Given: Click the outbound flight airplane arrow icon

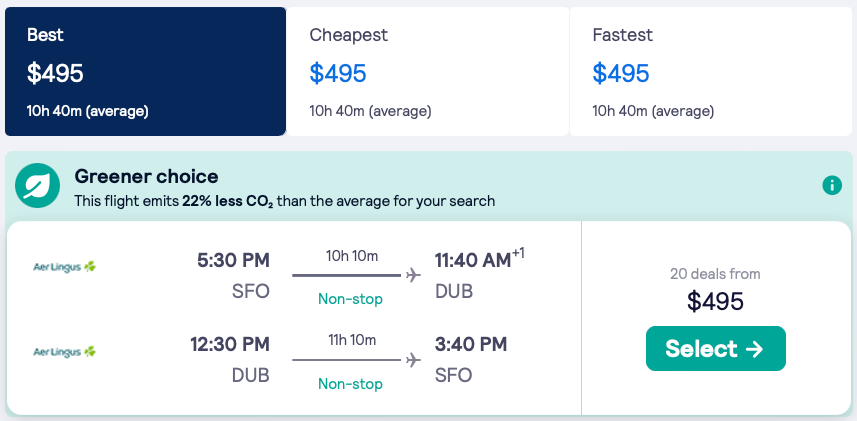Looking at the screenshot, I should (x=414, y=275).
